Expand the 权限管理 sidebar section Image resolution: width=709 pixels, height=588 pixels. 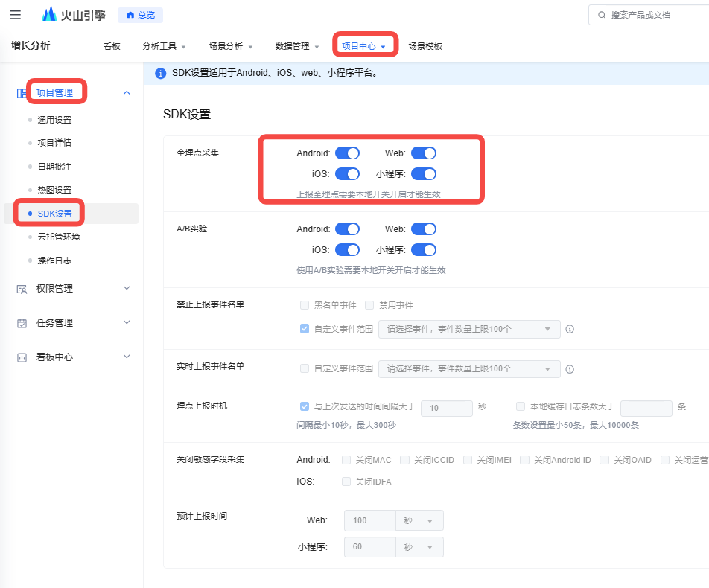tap(127, 288)
